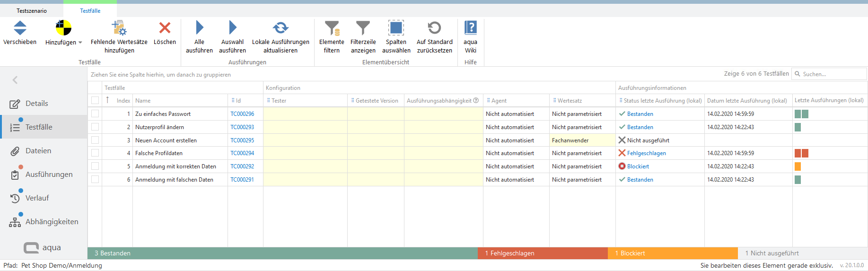The height and width of the screenshot is (271, 868).
Task: Toggle the select-all checkbox in table header
Action: click(95, 100)
